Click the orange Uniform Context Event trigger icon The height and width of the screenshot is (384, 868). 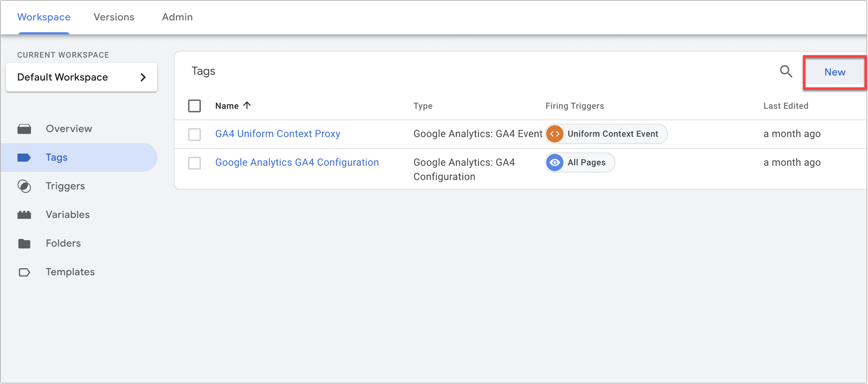[x=554, y=134]
